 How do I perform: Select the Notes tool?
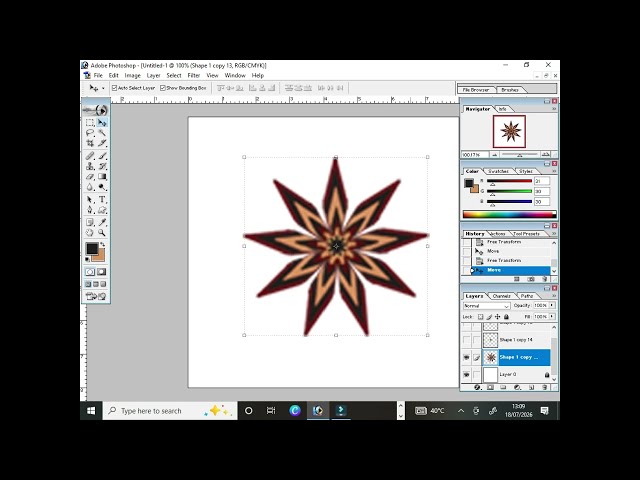tap(90, 222)
